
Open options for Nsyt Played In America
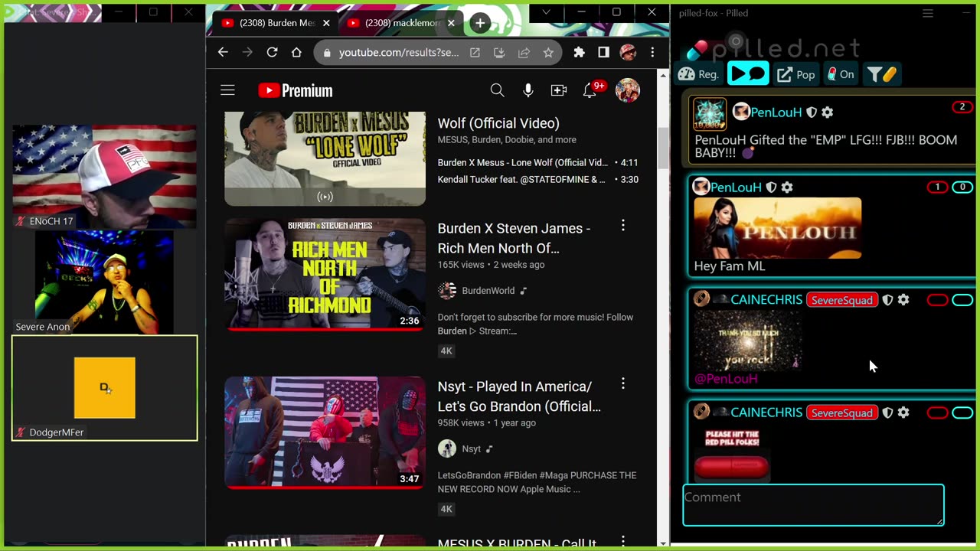[623, 384]
